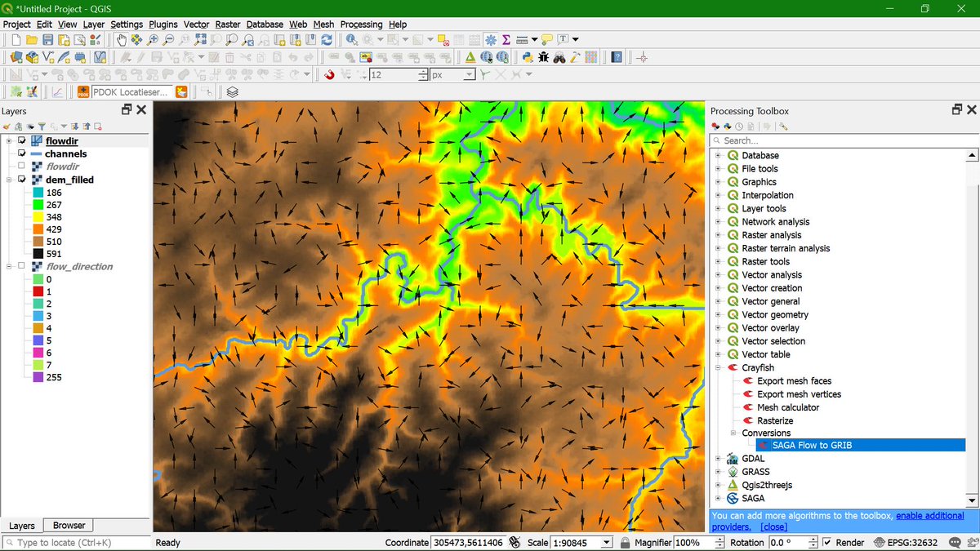Viewport: 980px width, 551px height.
Task: Open the statistical summary Sigma icon
Action: coord(506,39)
